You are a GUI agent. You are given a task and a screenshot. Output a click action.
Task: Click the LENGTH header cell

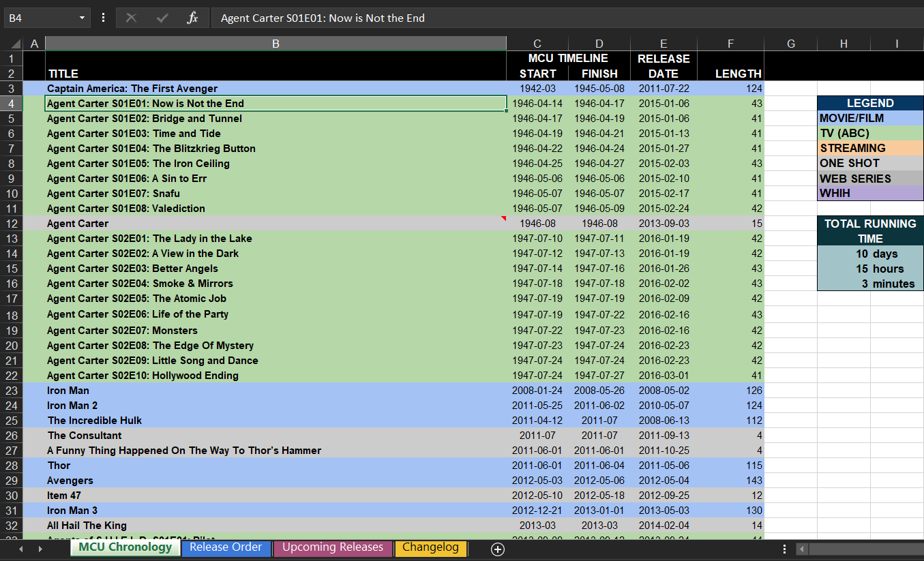(730, 73)
